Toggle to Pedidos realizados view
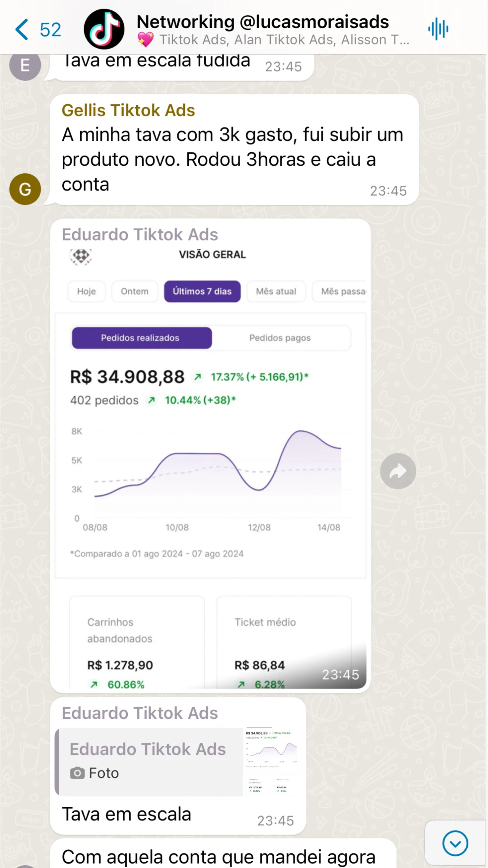 (140, 338)
